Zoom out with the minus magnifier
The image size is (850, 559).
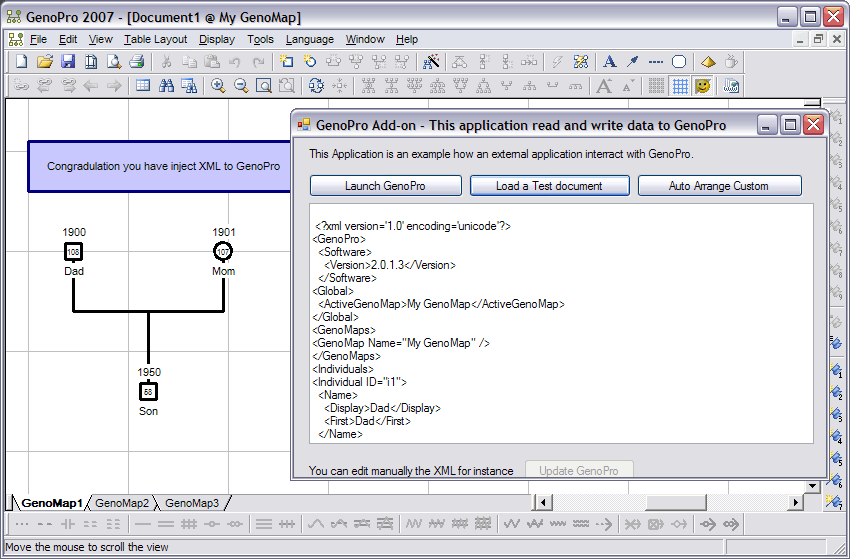click(x=241, y=86)
